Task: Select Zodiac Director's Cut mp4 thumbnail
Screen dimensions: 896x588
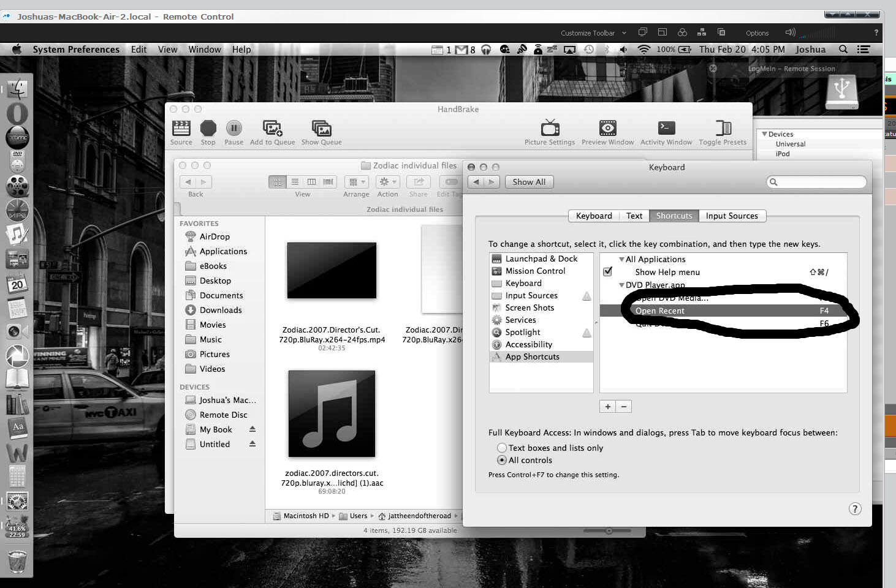Action: click(x=332, y=270)
